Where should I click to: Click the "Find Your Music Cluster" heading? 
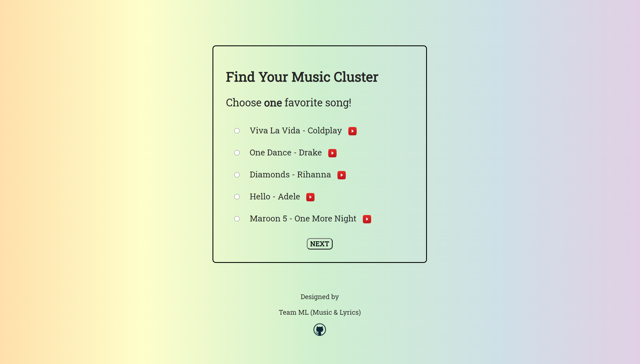click(x=302, y=77)
